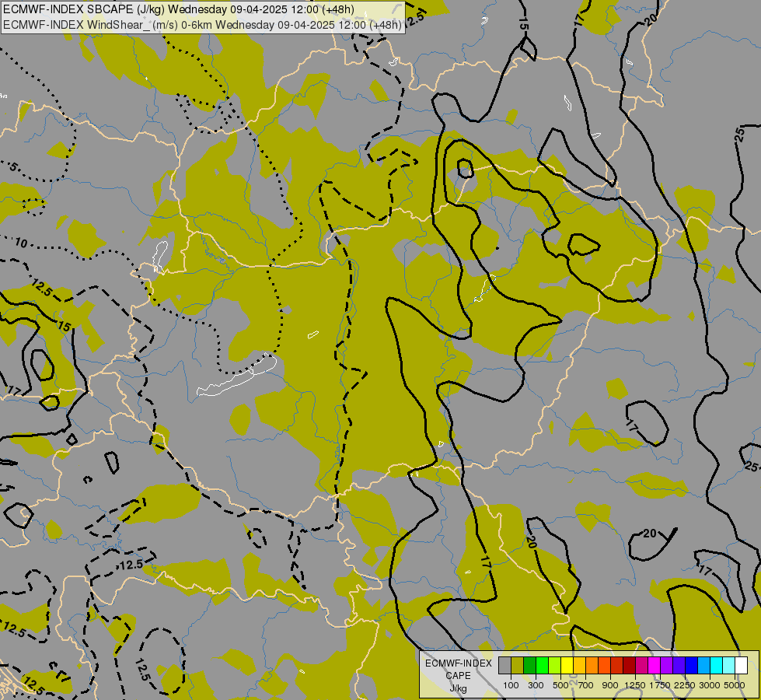Click the legend value 3000
Image resolution: width=761 pixels, height=700 pixels.
(710, 685)
